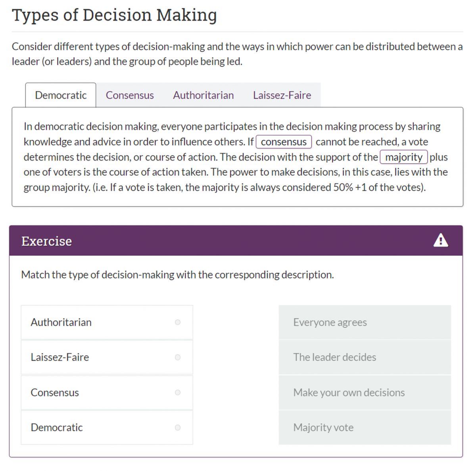Choose 'Make your own decisions' description

click(365, 392)
